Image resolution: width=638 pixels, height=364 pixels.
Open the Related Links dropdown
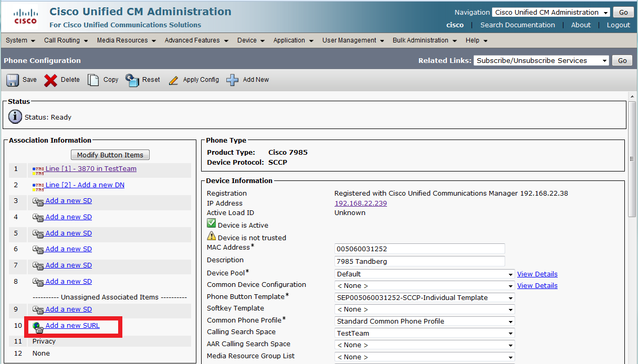pyautogui.click(x=541, y=60)
